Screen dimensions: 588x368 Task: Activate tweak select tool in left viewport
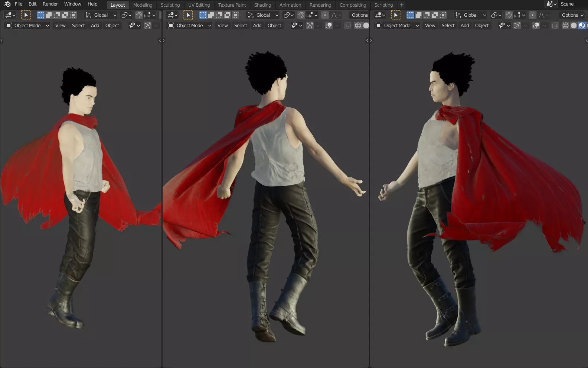coord(26,15)
